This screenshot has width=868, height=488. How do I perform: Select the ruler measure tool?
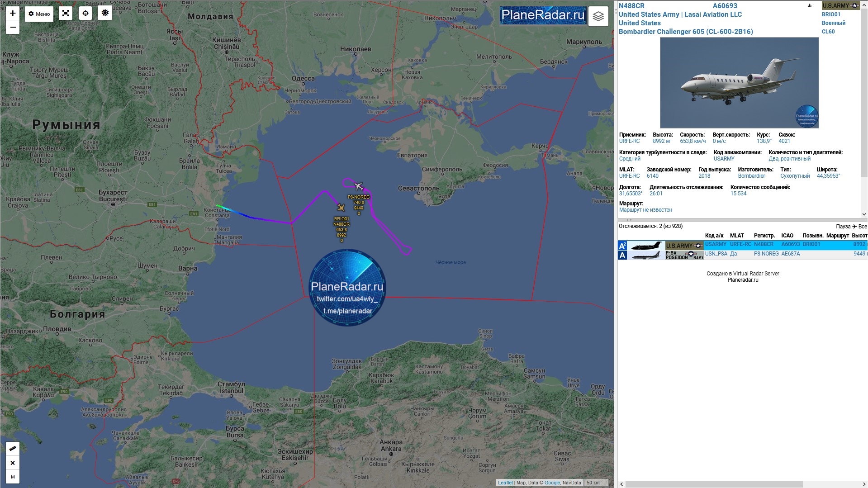tap(13, 448)
